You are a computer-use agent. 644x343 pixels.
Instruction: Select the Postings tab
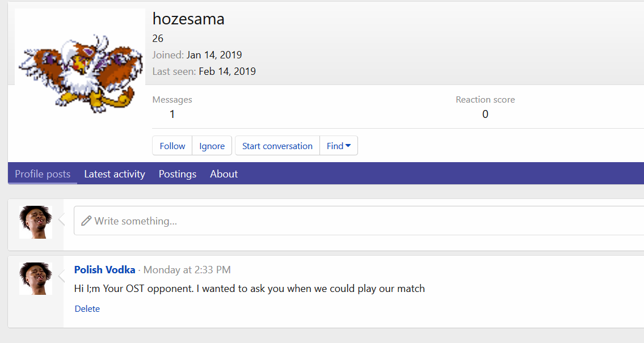(x=178, y=174)
